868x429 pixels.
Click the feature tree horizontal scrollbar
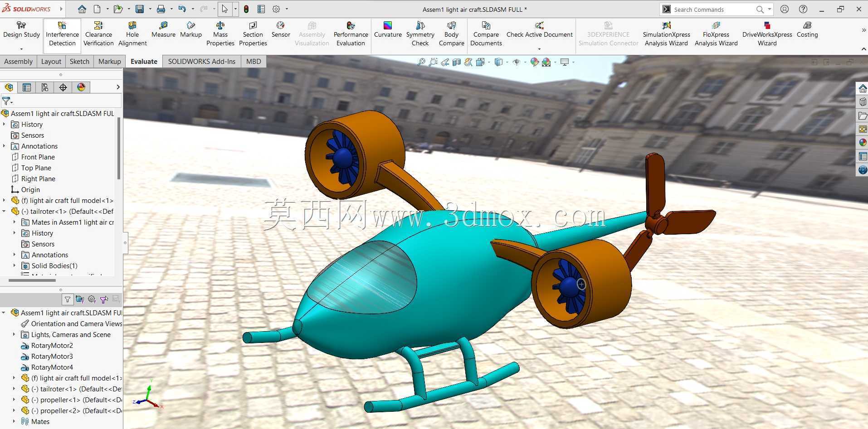(x=32, y=280)
